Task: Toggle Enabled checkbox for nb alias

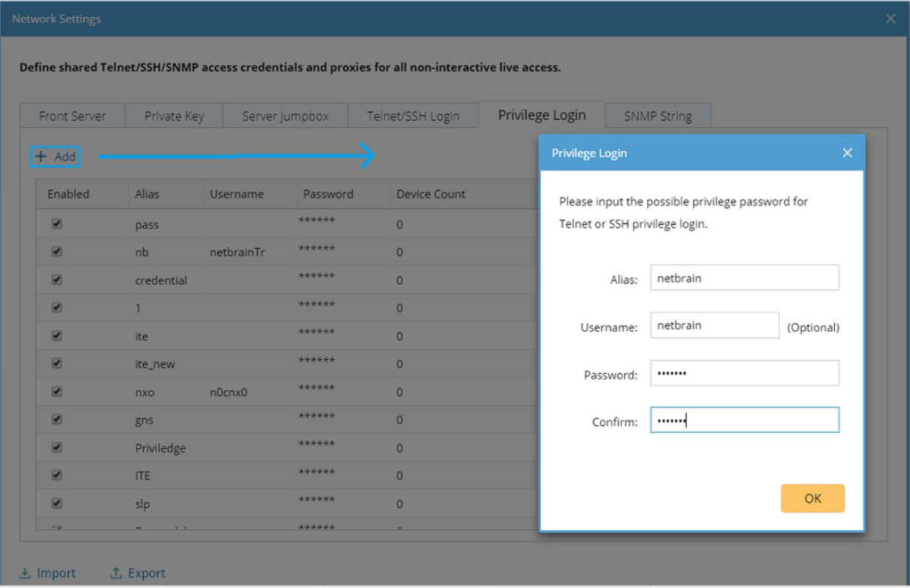Action: [x=57, y=252]
